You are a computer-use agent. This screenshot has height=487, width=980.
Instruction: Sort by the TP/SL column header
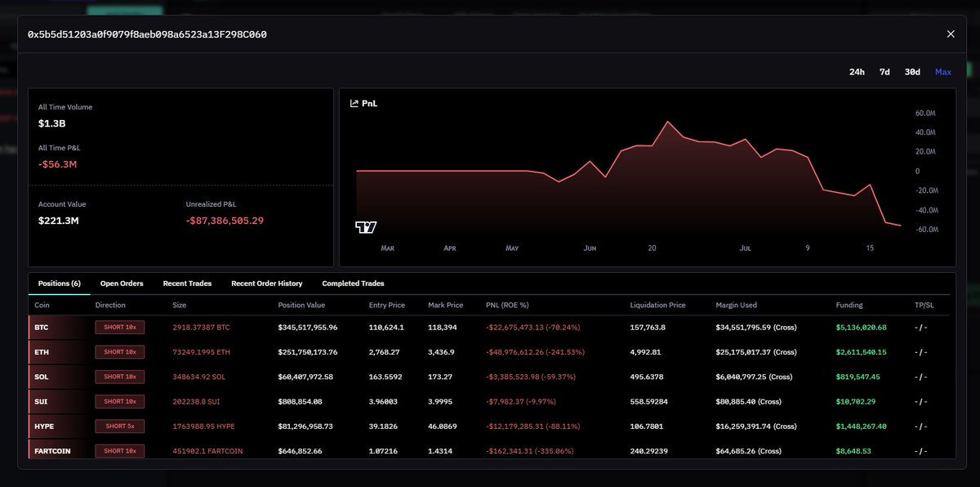926,305
